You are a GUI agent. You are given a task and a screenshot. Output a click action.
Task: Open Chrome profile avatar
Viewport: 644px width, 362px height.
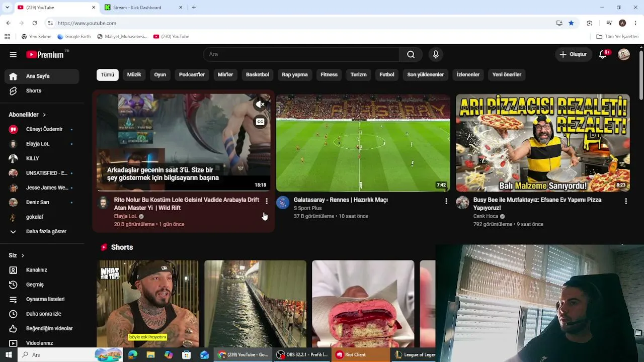pos(622,23)
